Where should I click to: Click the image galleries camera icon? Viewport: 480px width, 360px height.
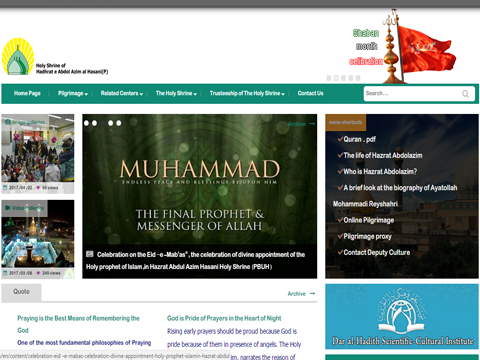(8, 122)
